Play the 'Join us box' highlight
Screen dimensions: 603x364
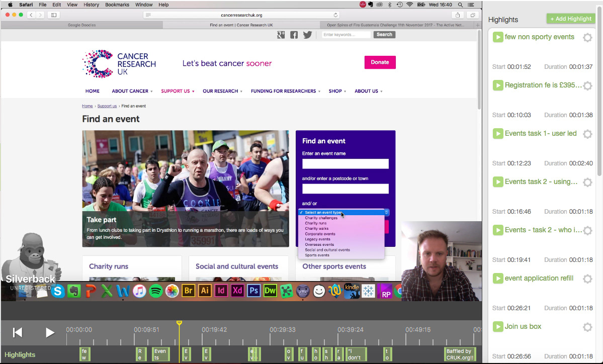(x=497, y=326)
